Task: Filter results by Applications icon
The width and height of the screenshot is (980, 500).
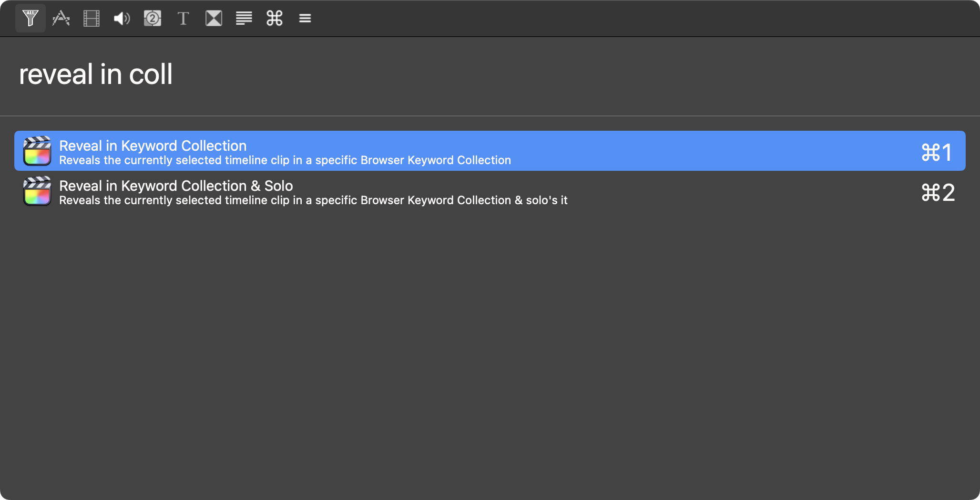Action: [x=61, y=18]
